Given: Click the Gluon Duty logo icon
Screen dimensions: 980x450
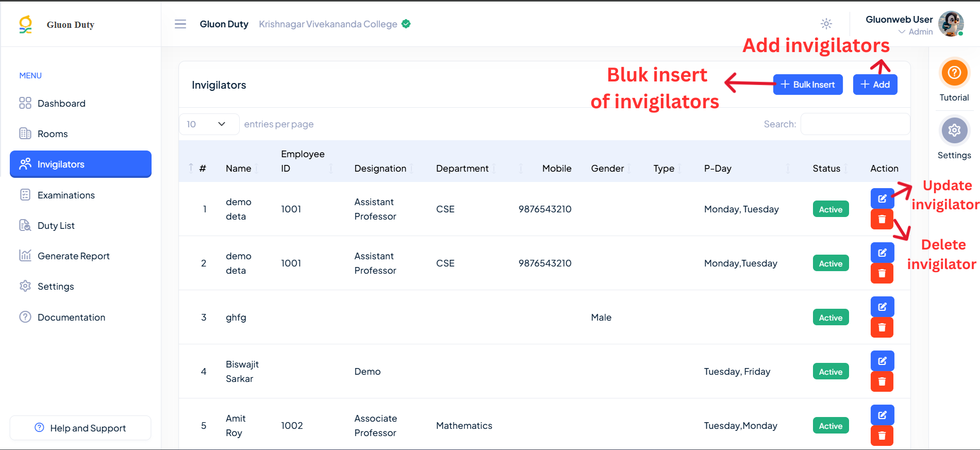Looking at the screenshot, I should [25, 24].
